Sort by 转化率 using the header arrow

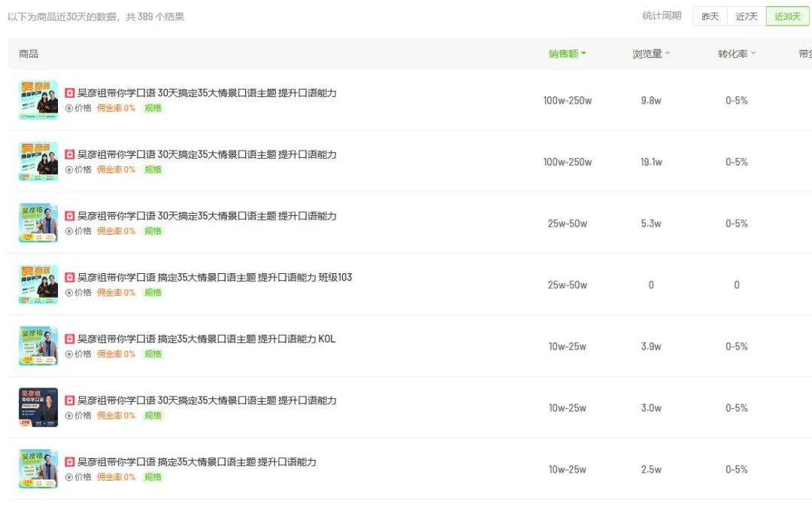click(x=753, y=53)
